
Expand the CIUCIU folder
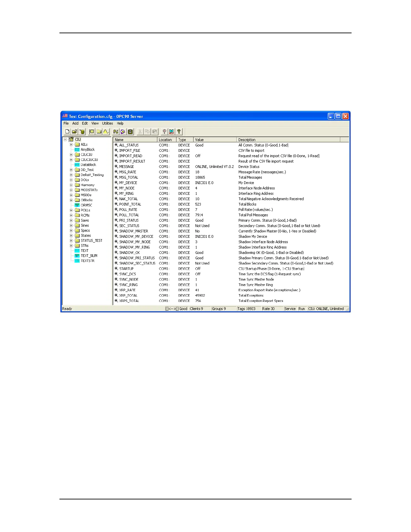71,154
